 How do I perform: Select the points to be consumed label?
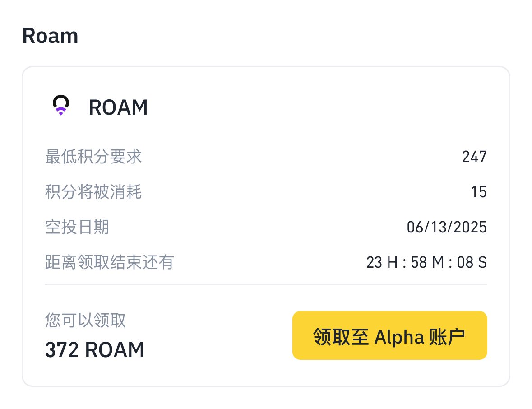(93, 192)
